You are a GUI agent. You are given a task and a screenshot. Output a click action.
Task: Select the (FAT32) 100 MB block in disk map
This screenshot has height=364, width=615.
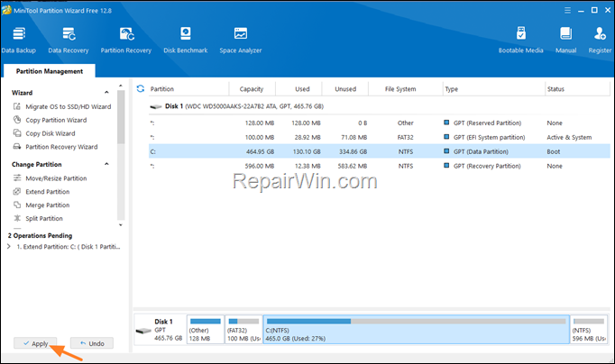pos(243,330)
